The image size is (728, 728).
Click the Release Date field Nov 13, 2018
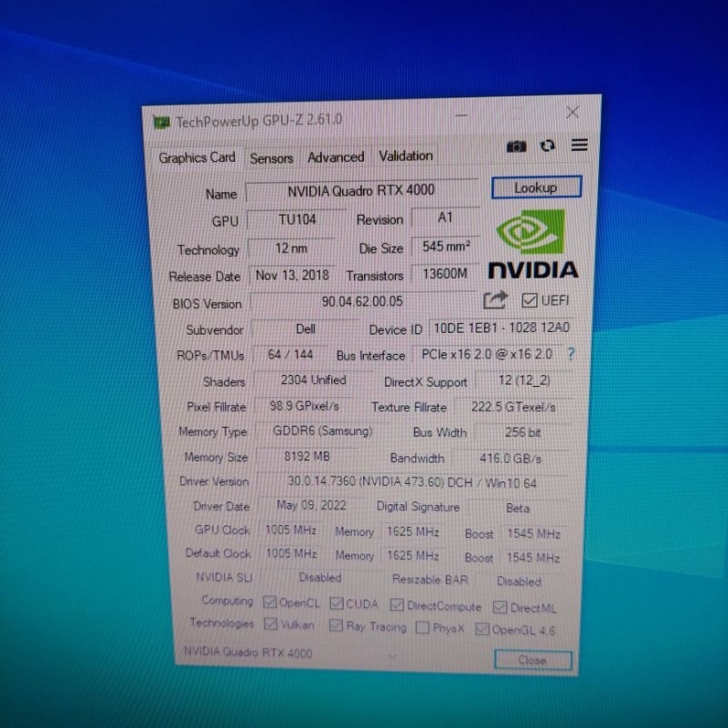point(292,275)
